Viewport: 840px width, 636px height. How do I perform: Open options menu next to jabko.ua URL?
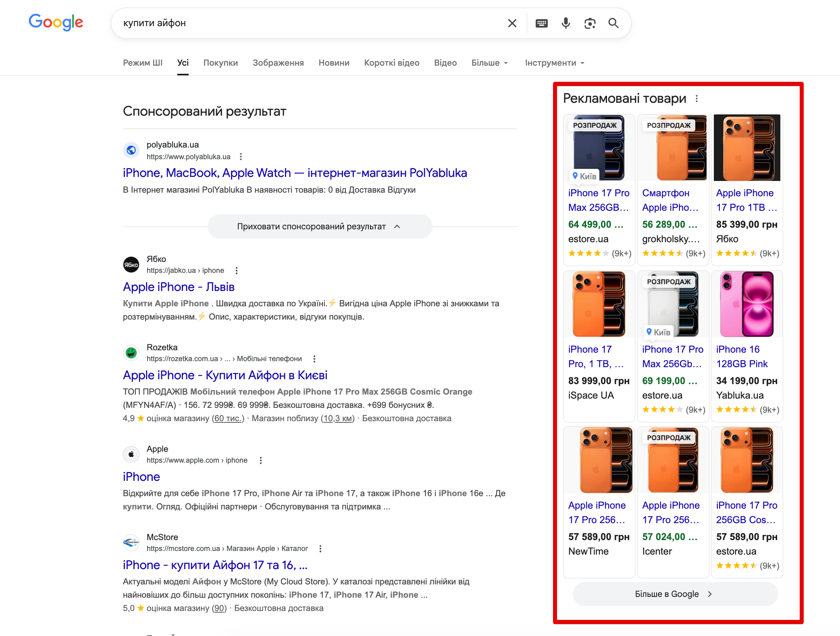click(237, 270)
